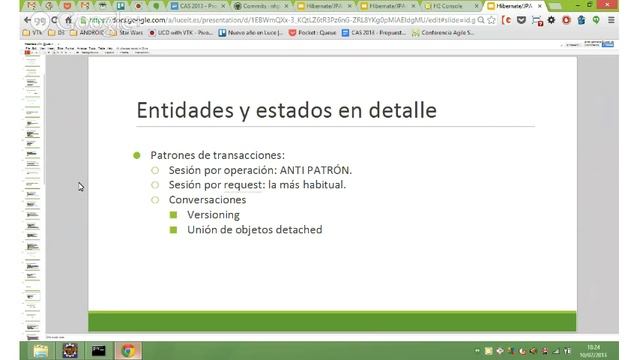
Task: Click the Pocket extension icon in toolbar
Action: pos(521,20)
